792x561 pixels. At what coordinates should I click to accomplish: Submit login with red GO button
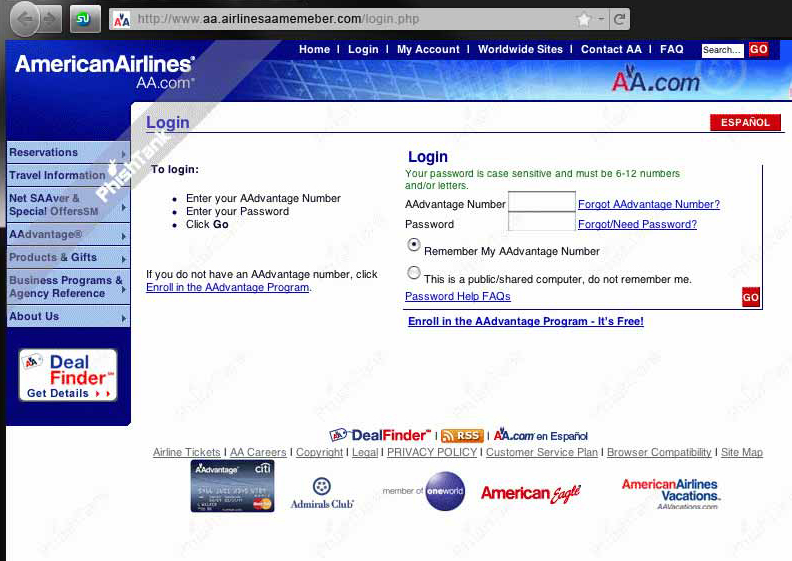pyautogui.click(x=751, y=297)
